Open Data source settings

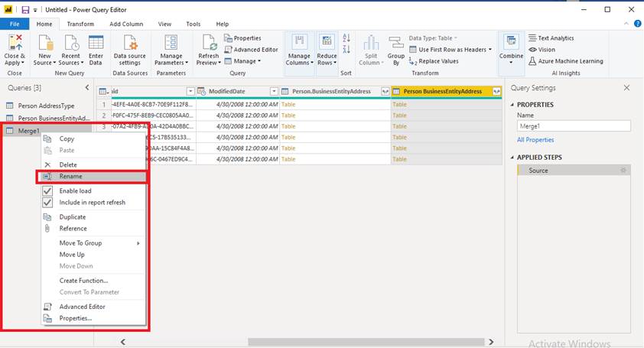[130, 42]
